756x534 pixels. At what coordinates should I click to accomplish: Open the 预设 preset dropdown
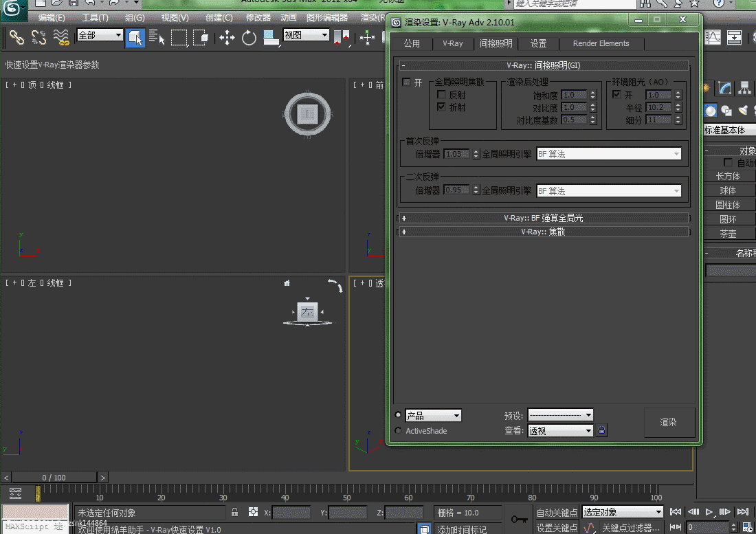[x=560, y=415]
